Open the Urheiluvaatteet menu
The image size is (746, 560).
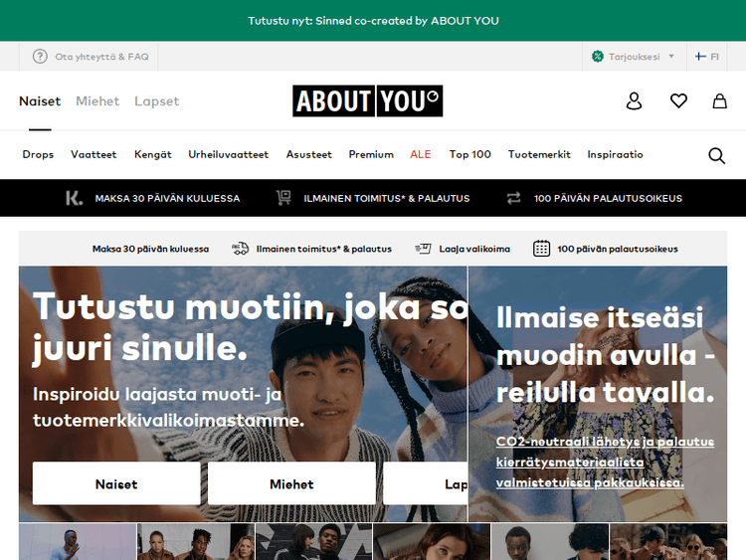[x=229, y=154]
